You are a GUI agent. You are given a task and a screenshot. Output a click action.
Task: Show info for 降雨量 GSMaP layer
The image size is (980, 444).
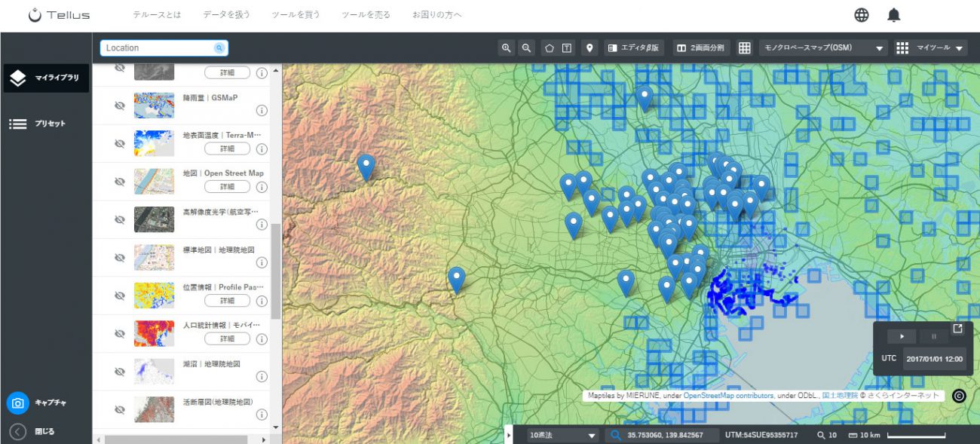point(262,111)
